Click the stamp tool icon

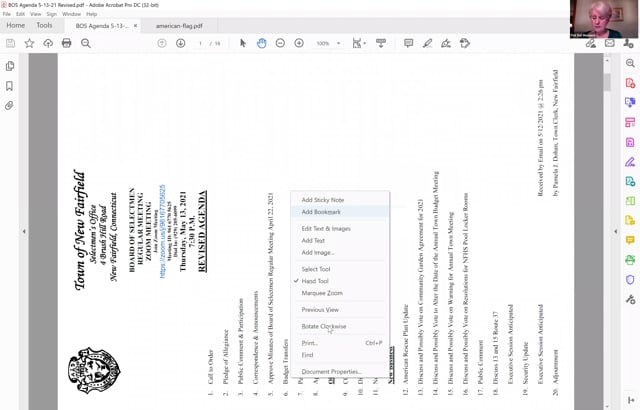[465, 43]
